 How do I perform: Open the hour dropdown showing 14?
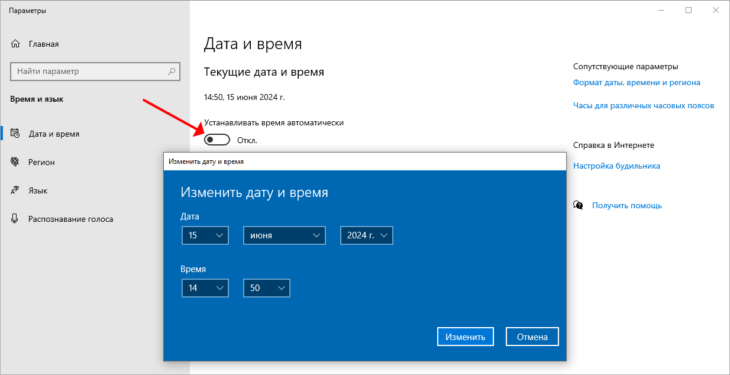coord(205,288)
